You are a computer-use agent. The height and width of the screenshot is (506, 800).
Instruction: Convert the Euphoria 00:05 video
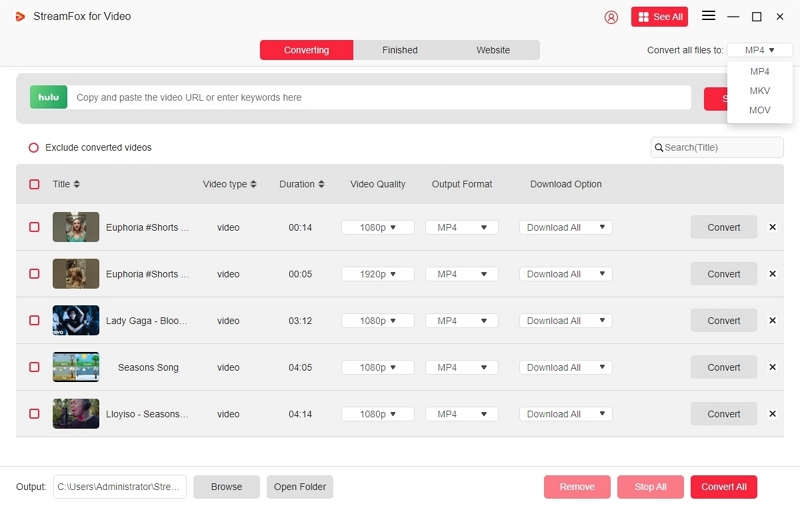pyautogui.click(x=723, y=274)
